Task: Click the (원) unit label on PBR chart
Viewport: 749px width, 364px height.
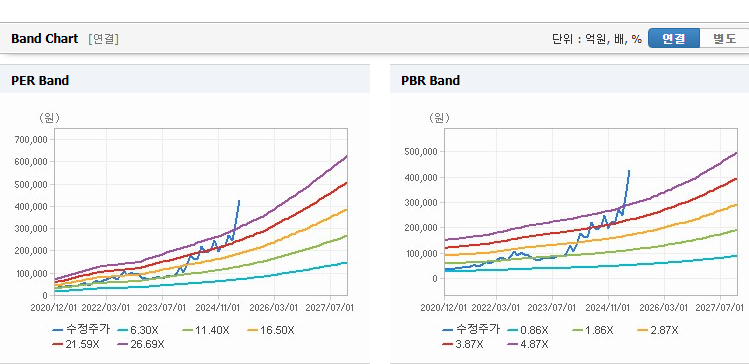Action: [x=439, y=118]
